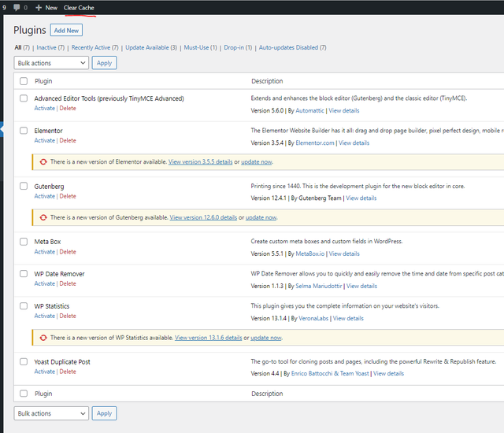View details for Meta Box
Screen dimensions: 504x433
(x=344, y=254)
